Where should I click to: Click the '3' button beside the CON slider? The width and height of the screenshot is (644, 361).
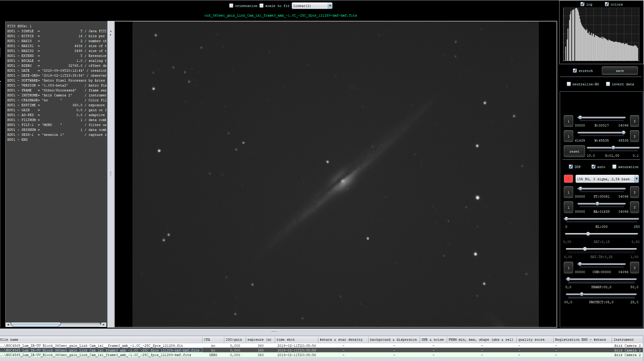tap(634, 268)
